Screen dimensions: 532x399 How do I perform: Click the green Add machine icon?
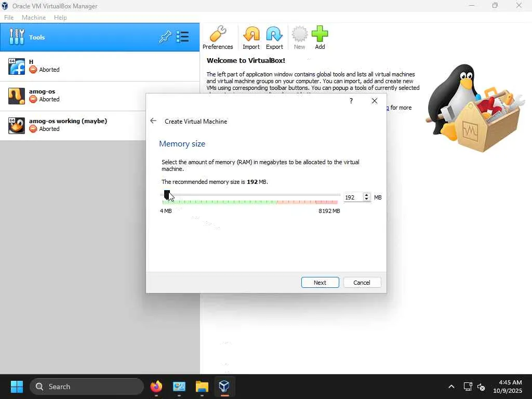point(320,37)
